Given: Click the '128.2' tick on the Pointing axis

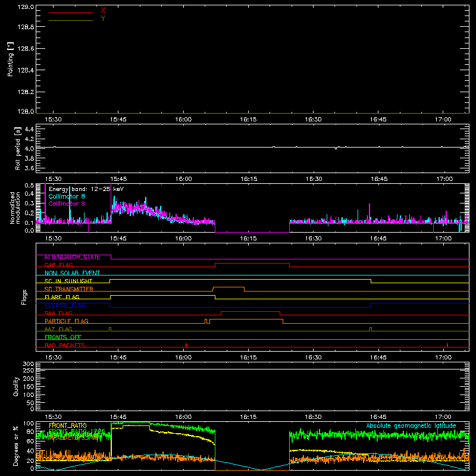Looking at the screenshot, I should (26, 92).
